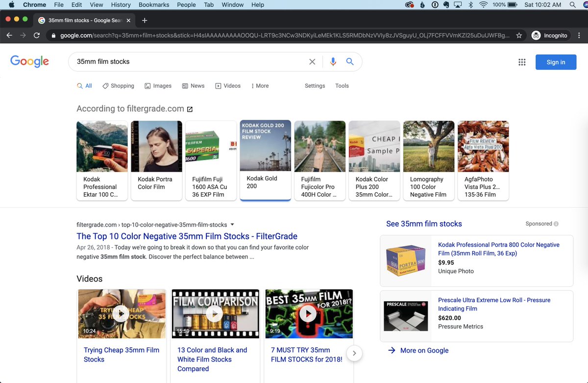The height and width of the screenshot is (383, 588).
Task: Play the Film Comparison video thumbnail
Action: [x=215, y=313]
